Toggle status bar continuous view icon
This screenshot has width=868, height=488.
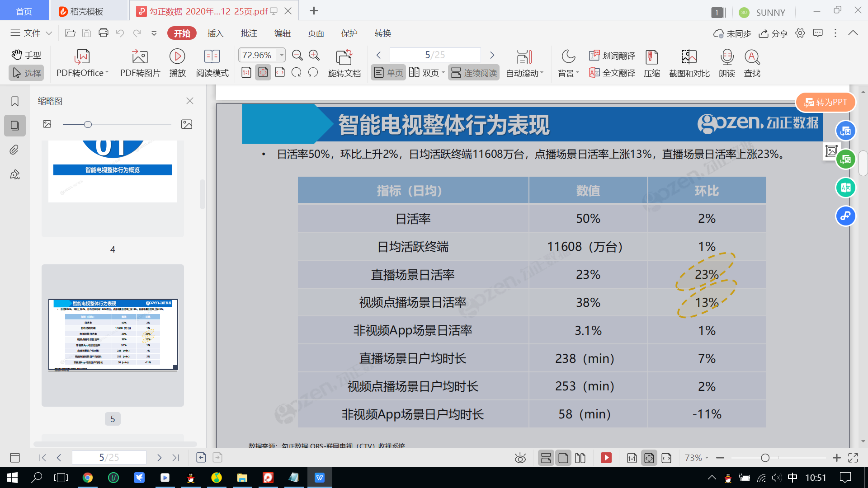pyautogui.click(x=546, y=458)
